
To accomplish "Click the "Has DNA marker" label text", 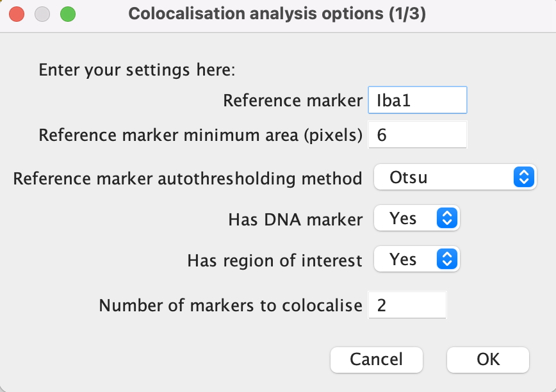I will coord(295,220).
